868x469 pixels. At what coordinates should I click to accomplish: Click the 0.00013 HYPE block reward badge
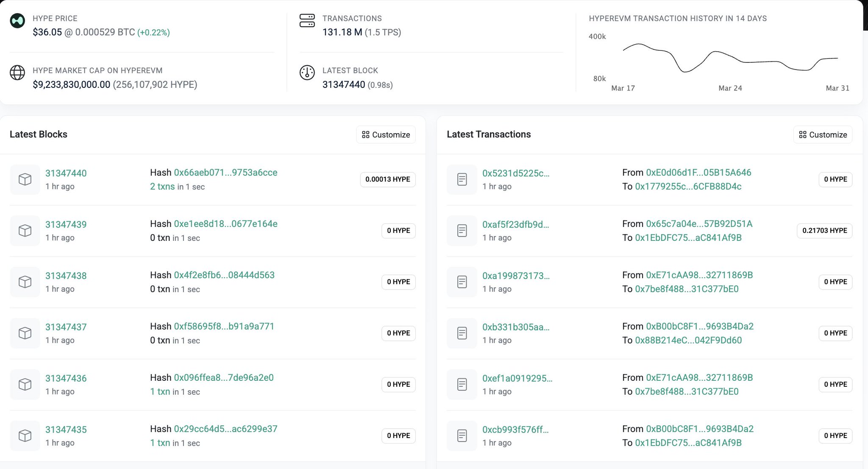pos(387,179)
